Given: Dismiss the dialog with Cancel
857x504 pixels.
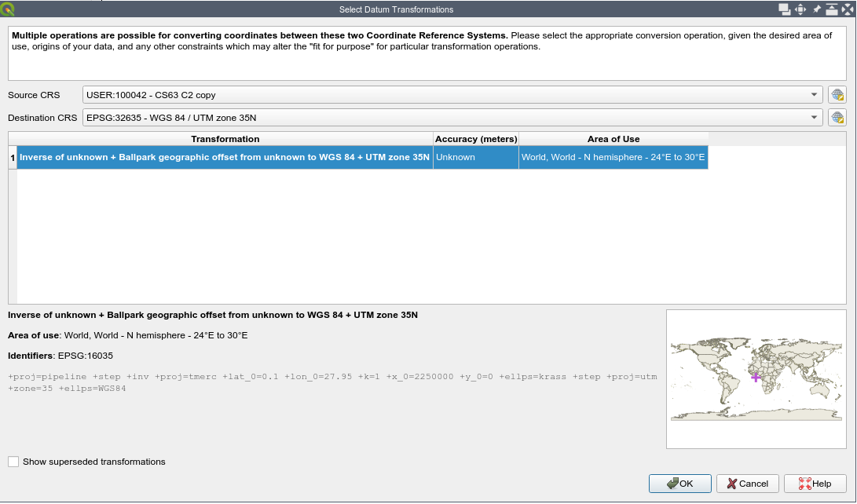Looking at the screenshot, I should click(747, 484).
